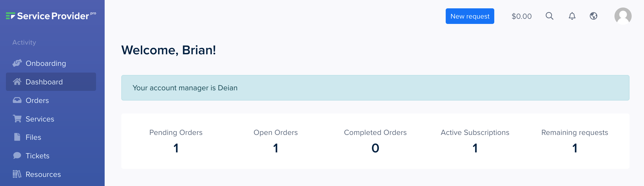Click the Dashboard home icon
This screenshot has width=644, height=186.
point(17,82)
